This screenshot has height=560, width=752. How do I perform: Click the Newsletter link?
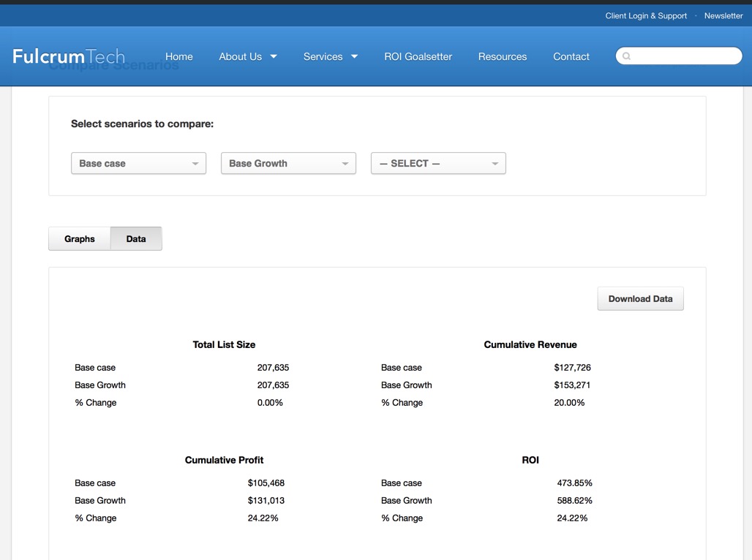(x=723, y=15)
